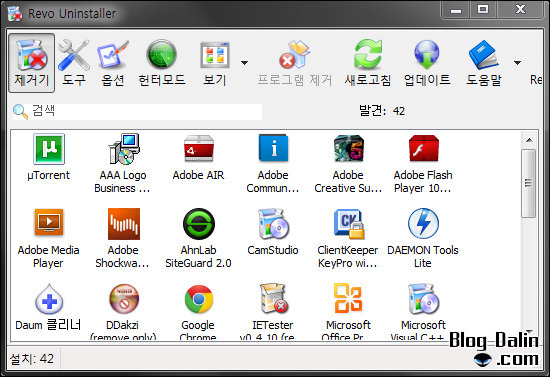Select AhnLab SiteGuard 2.0 icon
This screenshot has height=377, width=550.
point(199,224)
